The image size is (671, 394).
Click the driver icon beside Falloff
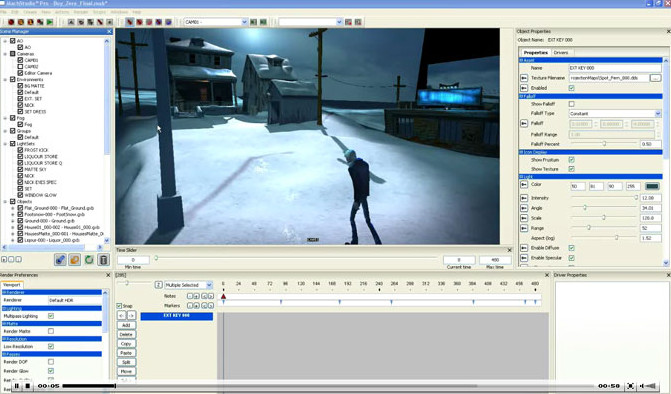(x=524, y=124)
